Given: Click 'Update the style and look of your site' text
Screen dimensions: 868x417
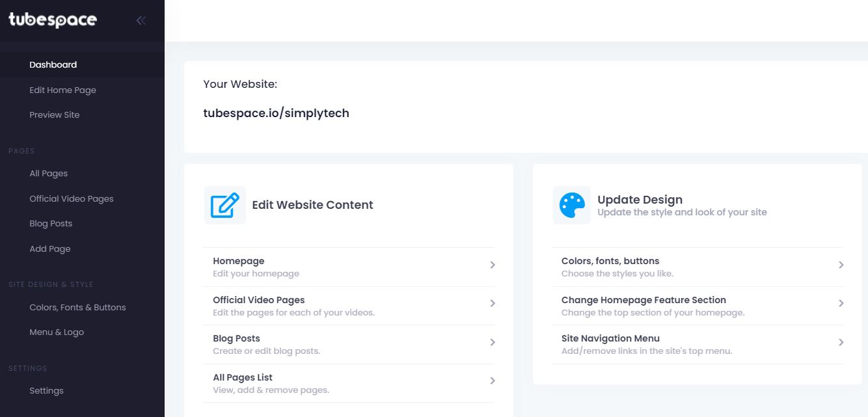Looking at the screenshot, I should [682, 212].
